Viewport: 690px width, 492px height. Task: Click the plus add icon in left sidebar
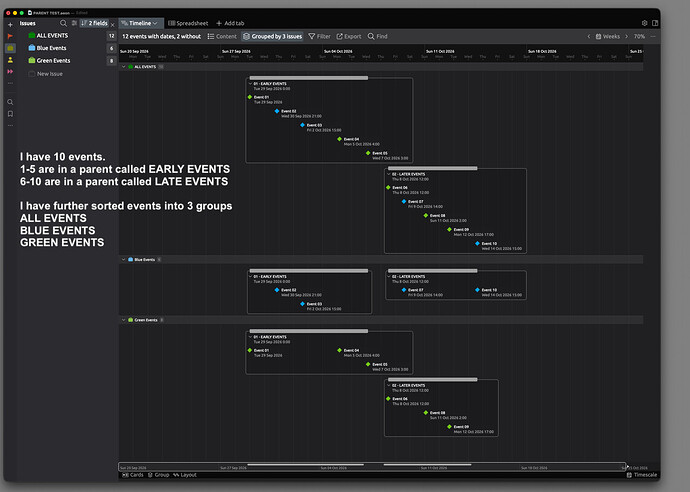pyautogui.click(x=10, y=25)
